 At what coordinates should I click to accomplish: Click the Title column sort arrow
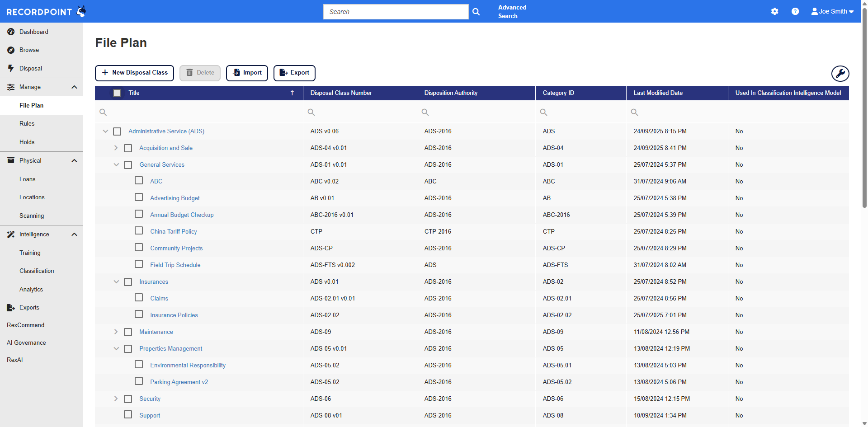tap(292, 93)
